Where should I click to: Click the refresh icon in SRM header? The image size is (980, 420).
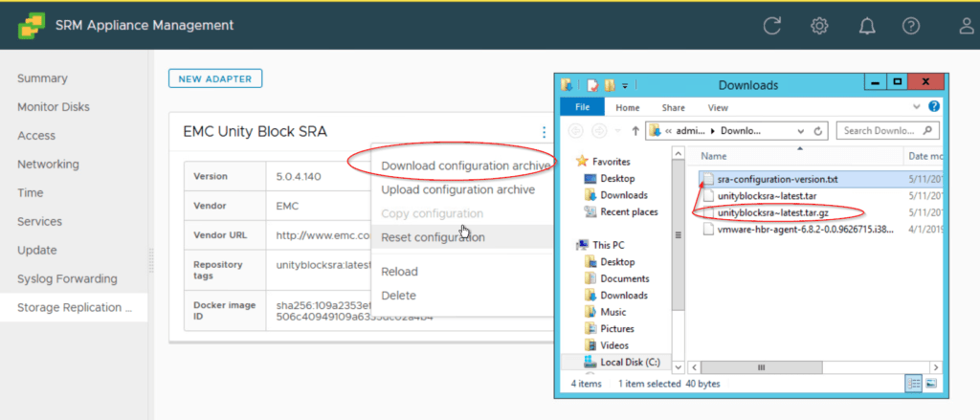(x=771, y=26)
